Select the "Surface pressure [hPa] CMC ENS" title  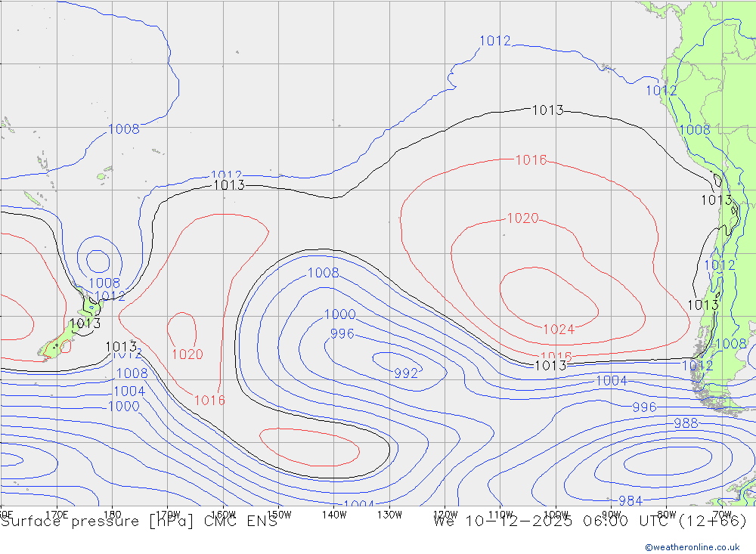pyautogui.click(x=139, y=522)
